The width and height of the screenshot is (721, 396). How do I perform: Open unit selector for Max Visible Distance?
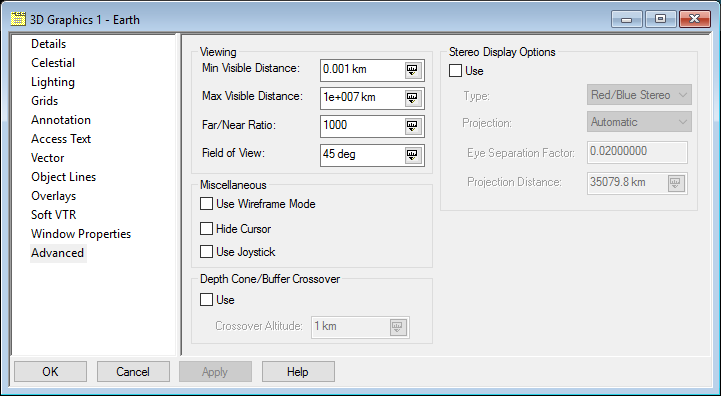[412, 98]
